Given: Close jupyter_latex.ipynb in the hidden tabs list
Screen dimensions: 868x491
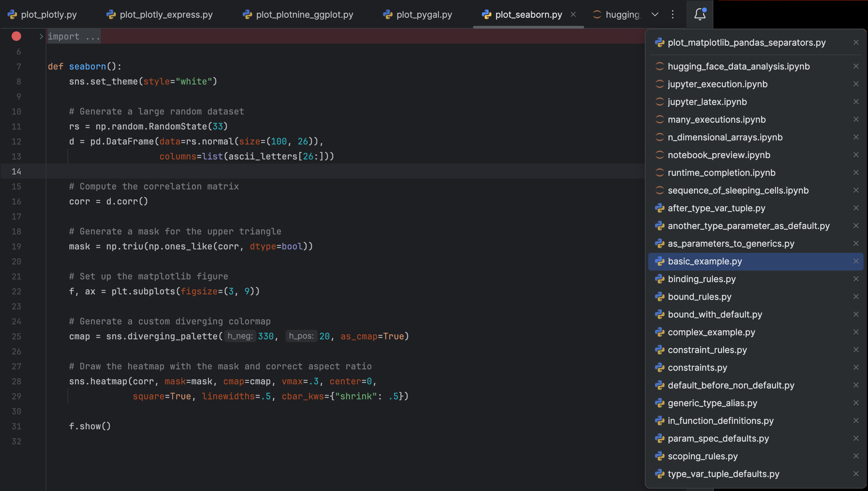Looking at the screenshot, I should tap(856, 102).
